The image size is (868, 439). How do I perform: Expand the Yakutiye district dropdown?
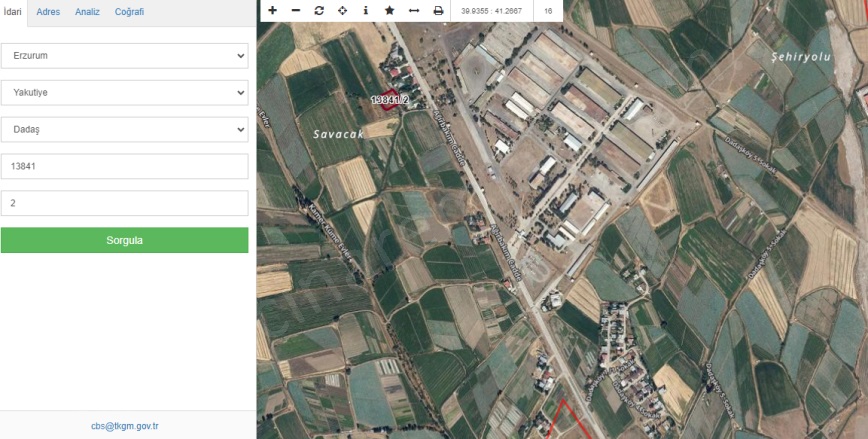coord(124,93)
